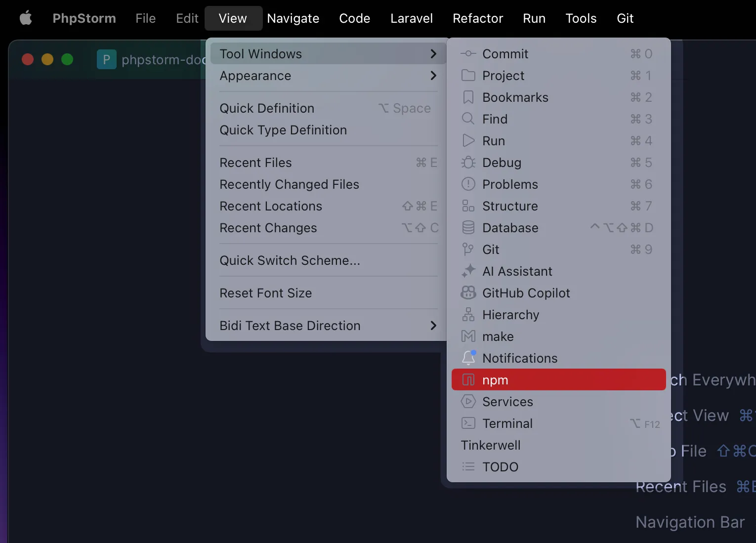Click the Terminal prompt icon
Image resolution: width=756 pixels, height=543 pixels.
[x=468, y=423]
